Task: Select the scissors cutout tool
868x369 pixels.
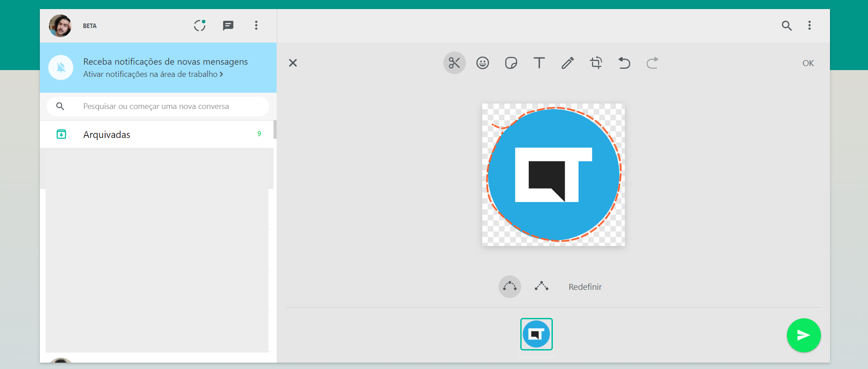Action: (x=454, y=63)
